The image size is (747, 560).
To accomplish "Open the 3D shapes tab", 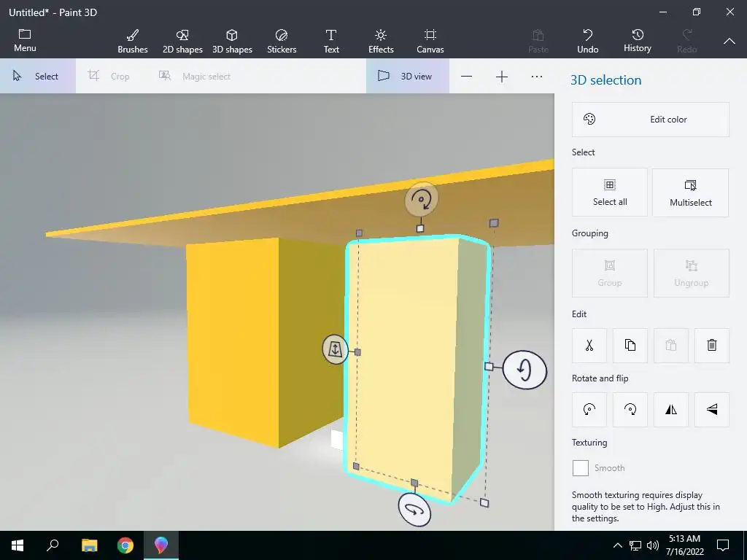I will click(x=232, y=41).
